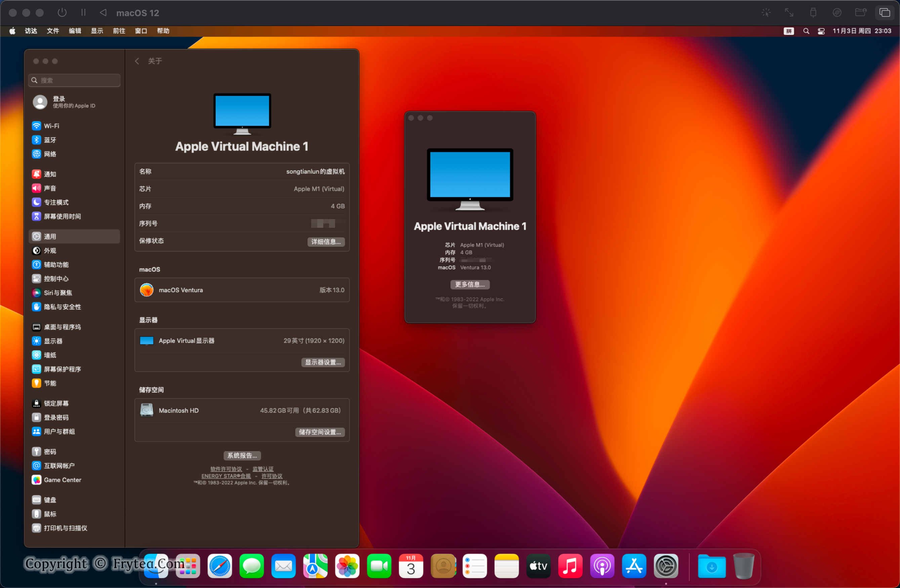This screenshot has width=900, height=588.
Task: Open Apple menu
Action: pyautogui.click(x=12, y=31)
